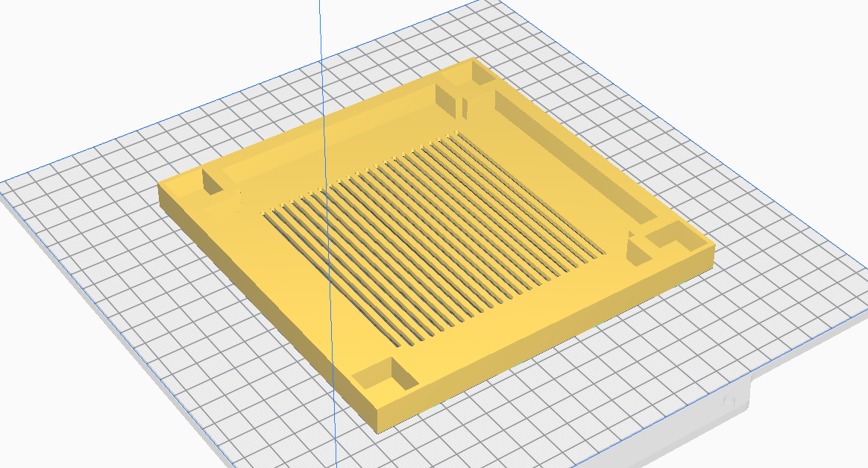The height and width of the screenshot is (468, 868).
Task: Click the slotted vent grille of the model
Action: coord(435,238)
